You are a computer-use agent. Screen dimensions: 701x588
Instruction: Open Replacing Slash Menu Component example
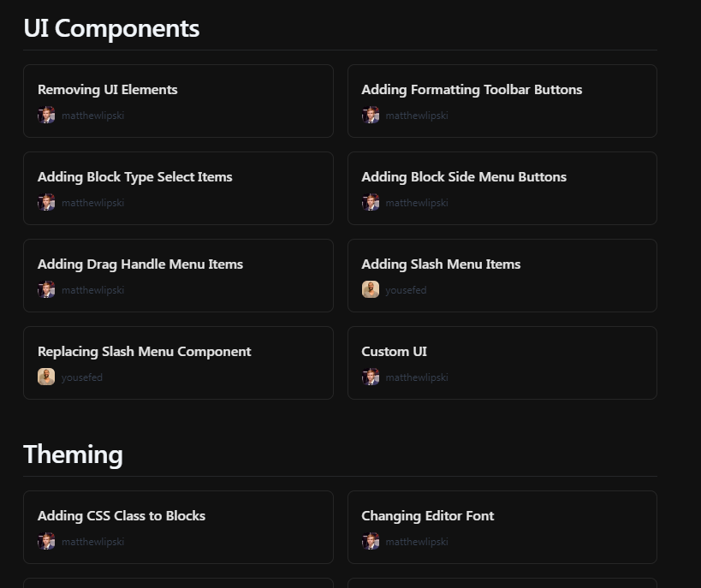178,363
